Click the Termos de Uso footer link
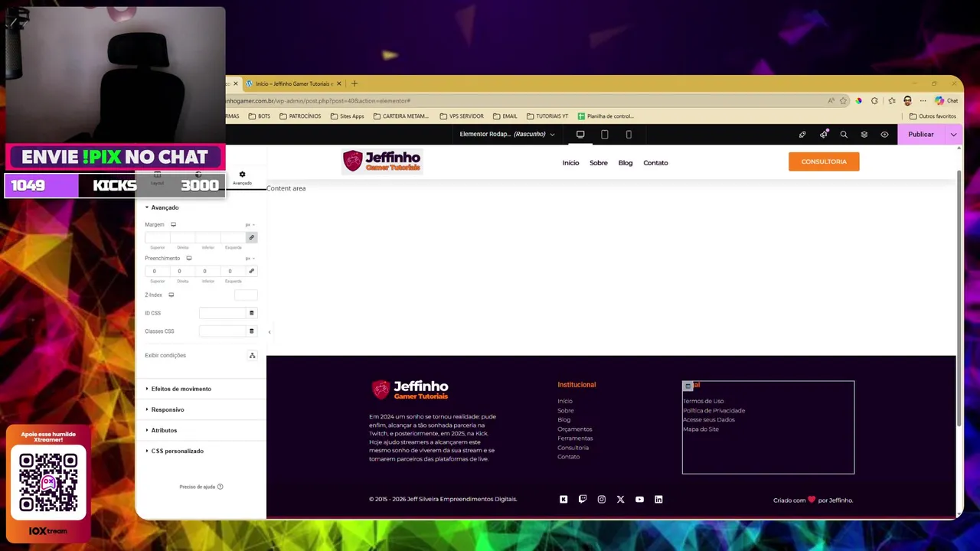Image resolution: width=980 pixels, height=551 pixels. 703,401
